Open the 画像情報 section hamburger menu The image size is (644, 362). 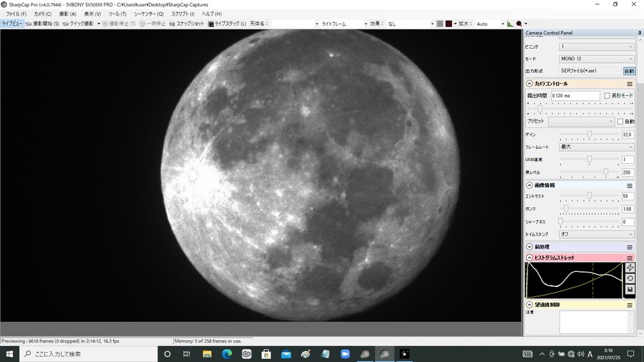[630, 185]
